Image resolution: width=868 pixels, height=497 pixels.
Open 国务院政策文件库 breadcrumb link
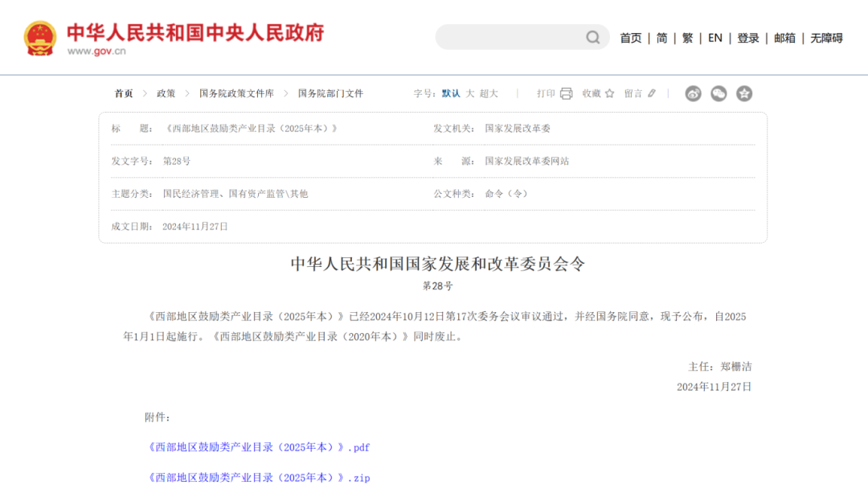[236, 93]
